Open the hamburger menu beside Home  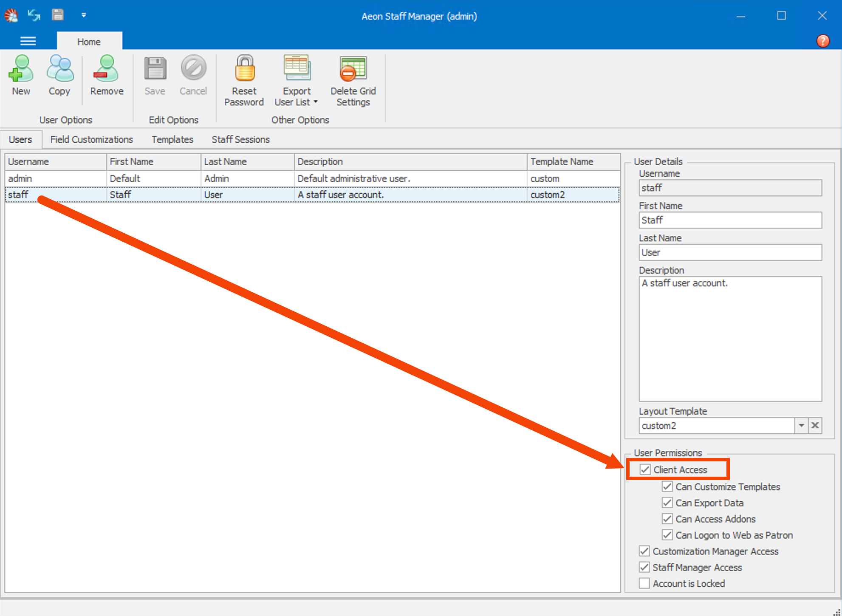coord(28,41)
